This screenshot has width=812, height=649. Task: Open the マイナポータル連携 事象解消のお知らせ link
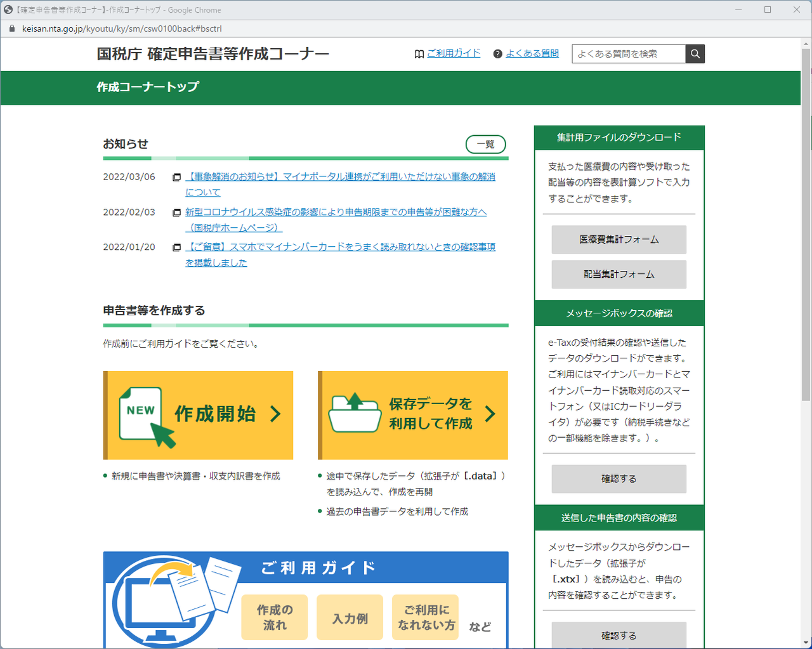coord(340,184)
